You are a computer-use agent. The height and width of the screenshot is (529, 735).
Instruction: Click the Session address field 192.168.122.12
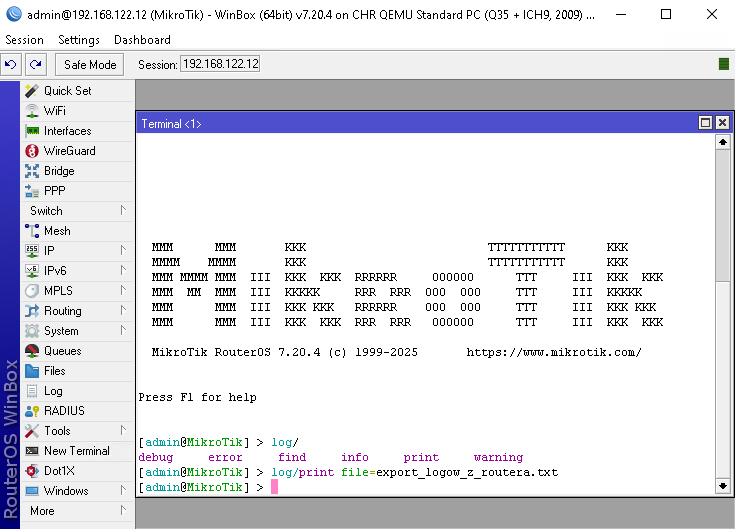tap(220, 64)
